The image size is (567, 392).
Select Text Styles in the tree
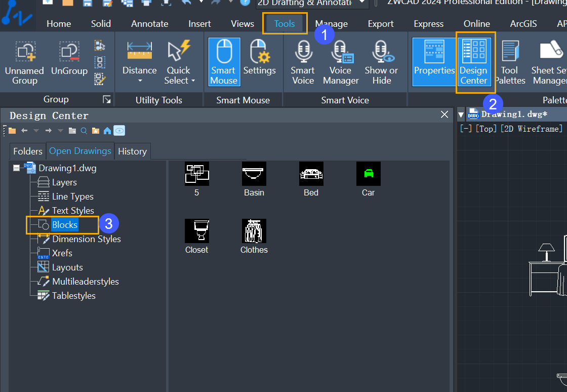73,211
